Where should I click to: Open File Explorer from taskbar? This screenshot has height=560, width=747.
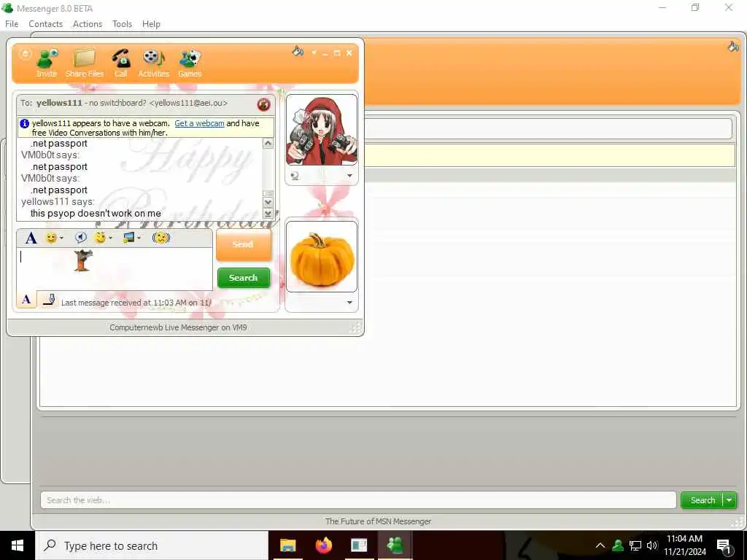(x=287, y=545)
